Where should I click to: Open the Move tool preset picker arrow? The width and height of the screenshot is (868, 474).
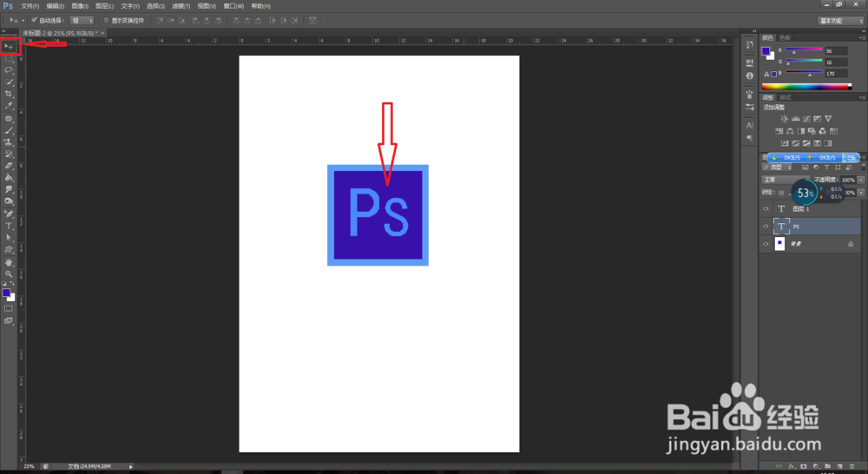[23, 21]
